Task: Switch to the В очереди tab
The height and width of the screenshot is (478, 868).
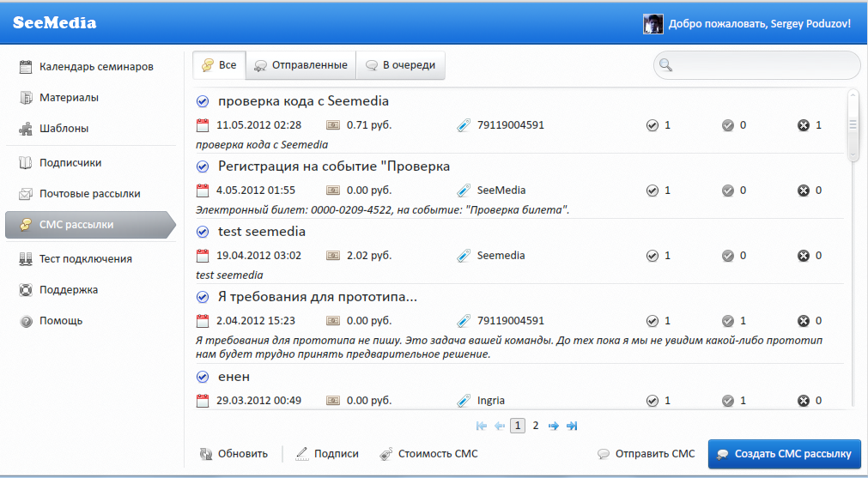Action: tap(400, 65)
